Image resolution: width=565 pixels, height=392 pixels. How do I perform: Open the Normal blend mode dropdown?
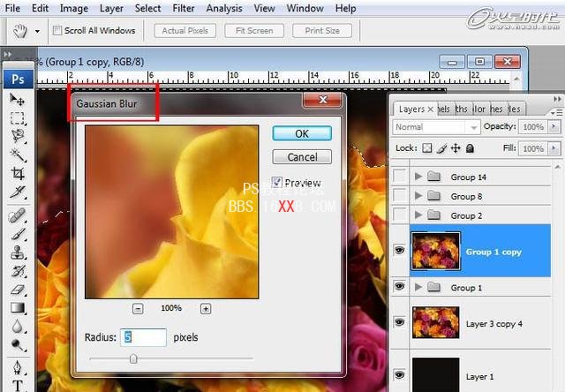tap(436, 127)
